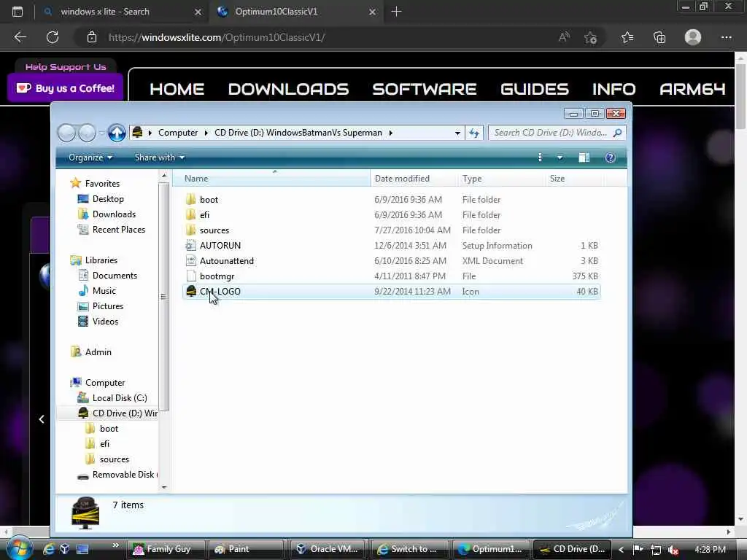This screenshot has width=747, height=560.
Task: Open HOME on the website menu
Action: (x=177, y=89)
